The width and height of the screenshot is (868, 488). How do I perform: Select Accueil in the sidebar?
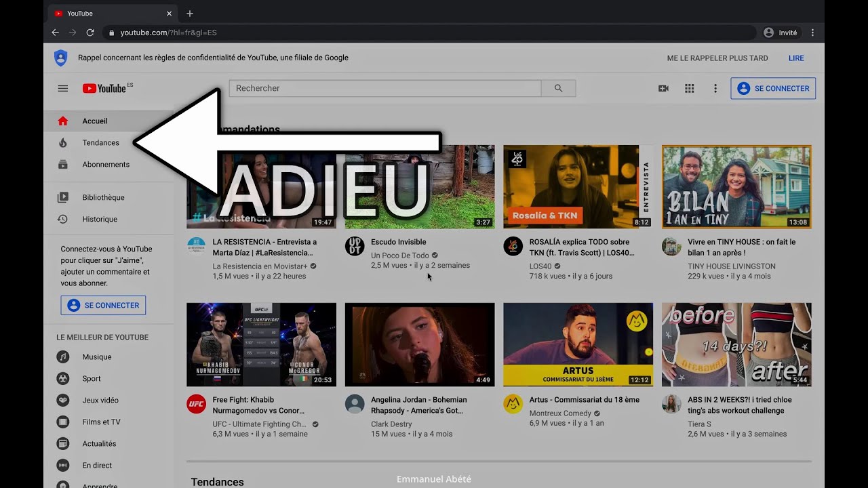click(108, 121)
